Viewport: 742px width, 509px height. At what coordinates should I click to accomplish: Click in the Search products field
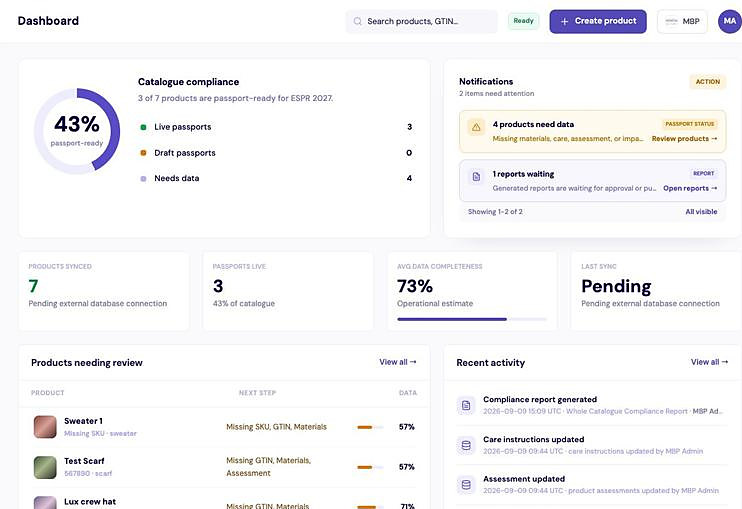(422, 21)
